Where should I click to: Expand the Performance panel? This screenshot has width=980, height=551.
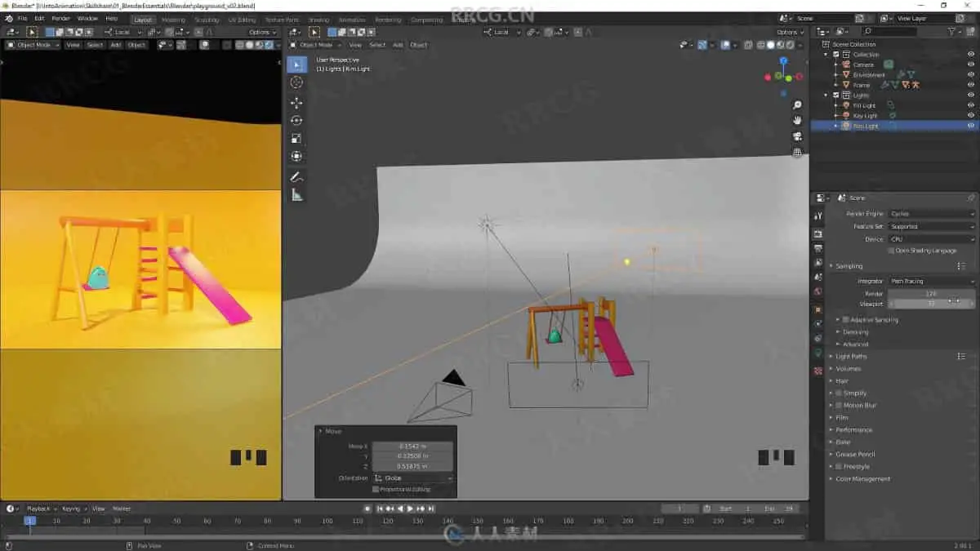[x=853, y=429]
